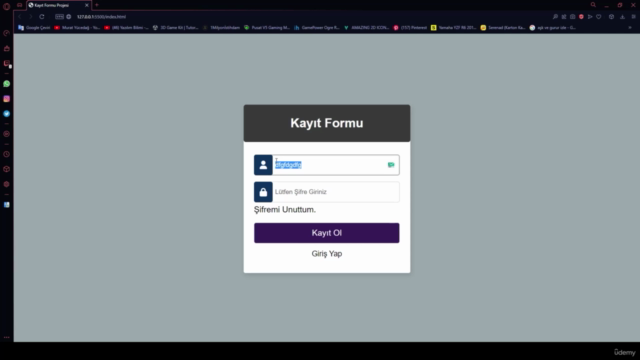This screenshot has width=640, height=360.
Task: Open the Google Çeviri bookmark
Action: click(x=34, y=28)
